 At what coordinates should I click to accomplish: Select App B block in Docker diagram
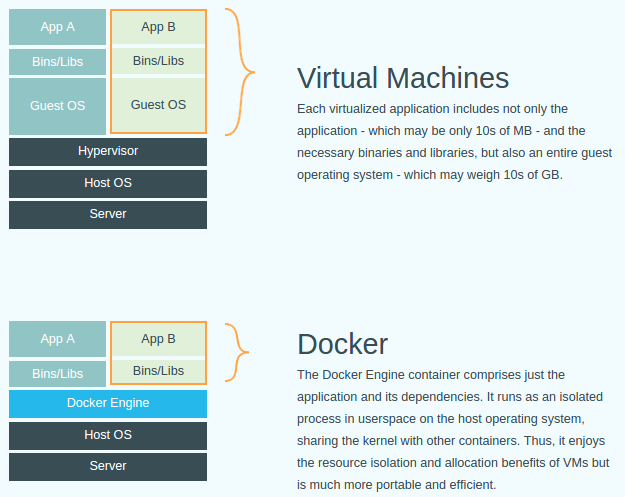tap(158, 339)
